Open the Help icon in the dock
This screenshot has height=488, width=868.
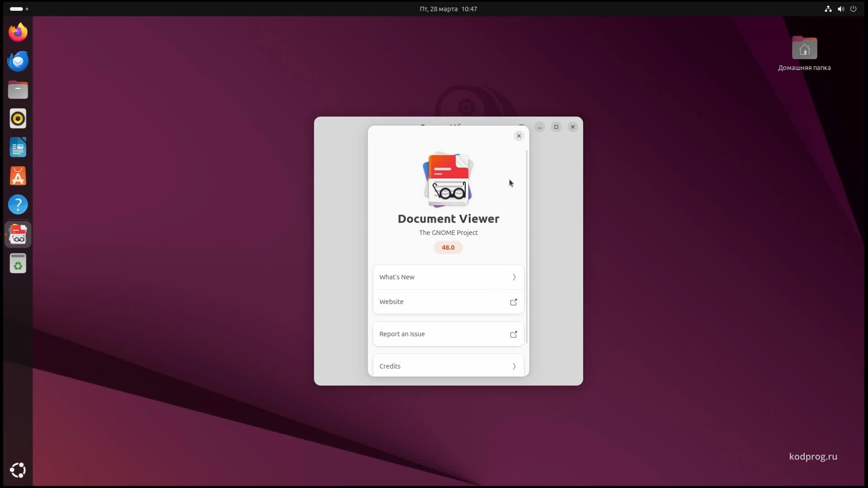click(x=18, y=205)
